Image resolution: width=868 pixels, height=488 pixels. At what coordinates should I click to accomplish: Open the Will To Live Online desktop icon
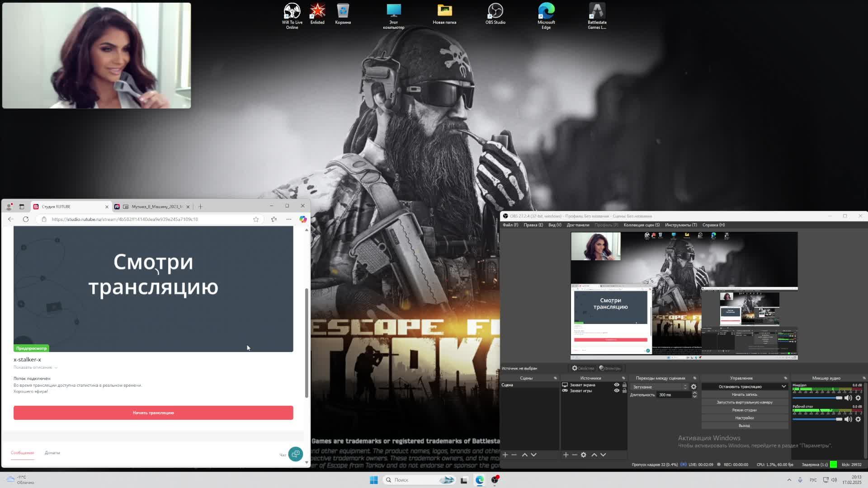pos(292,16)
